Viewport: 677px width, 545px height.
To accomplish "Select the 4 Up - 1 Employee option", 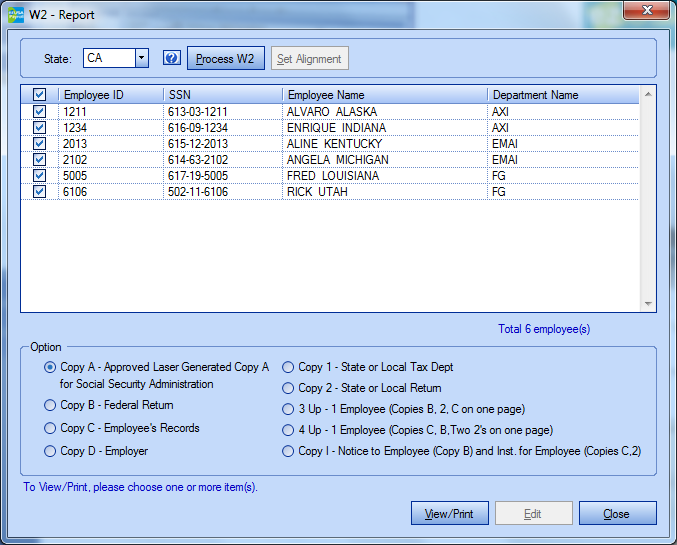I will [289, 430].
